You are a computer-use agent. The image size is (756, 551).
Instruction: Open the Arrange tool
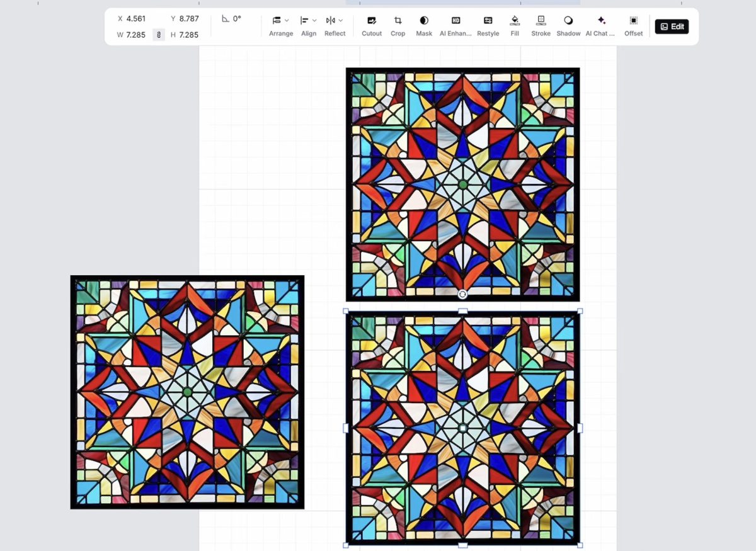[x=280, y=26]
